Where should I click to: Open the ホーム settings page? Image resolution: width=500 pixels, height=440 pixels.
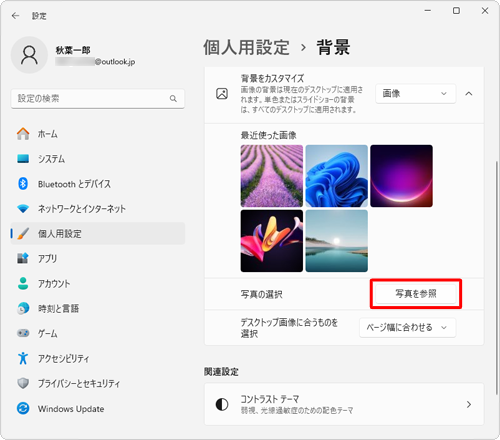(98, 134)
